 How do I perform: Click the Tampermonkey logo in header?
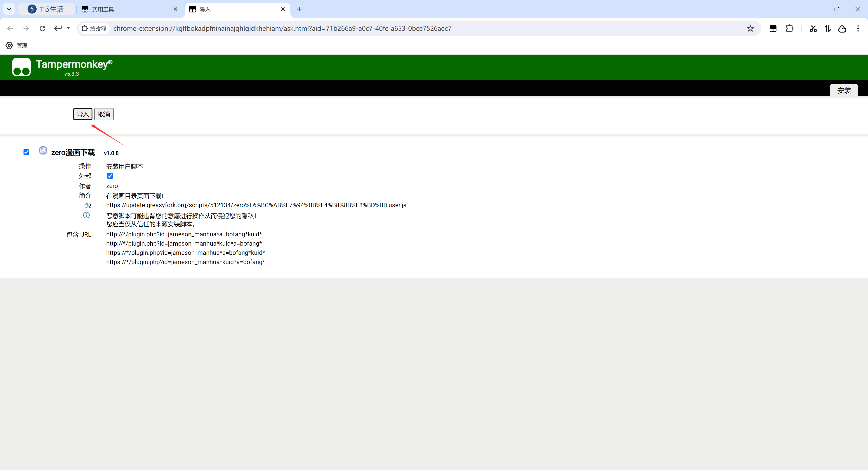point(21,67)
